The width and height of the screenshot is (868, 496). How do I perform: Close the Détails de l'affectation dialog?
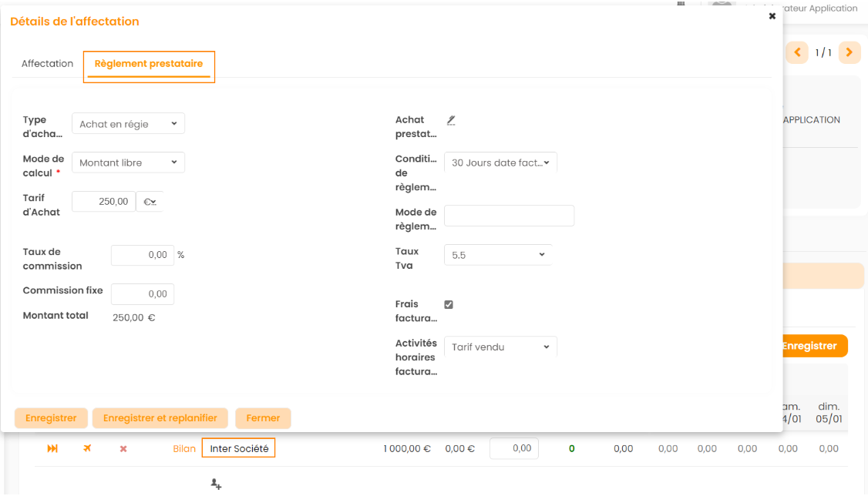click(x=772, y=16)
